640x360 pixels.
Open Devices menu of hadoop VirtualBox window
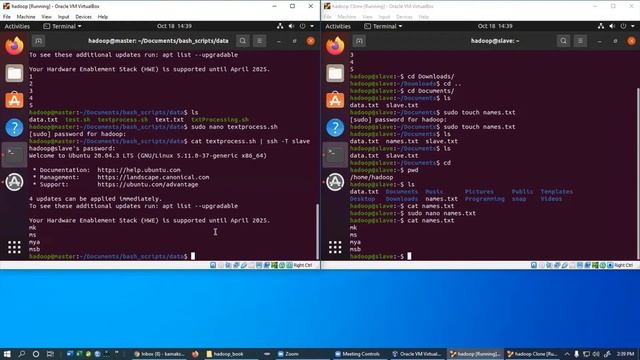(x=83, y=17)
